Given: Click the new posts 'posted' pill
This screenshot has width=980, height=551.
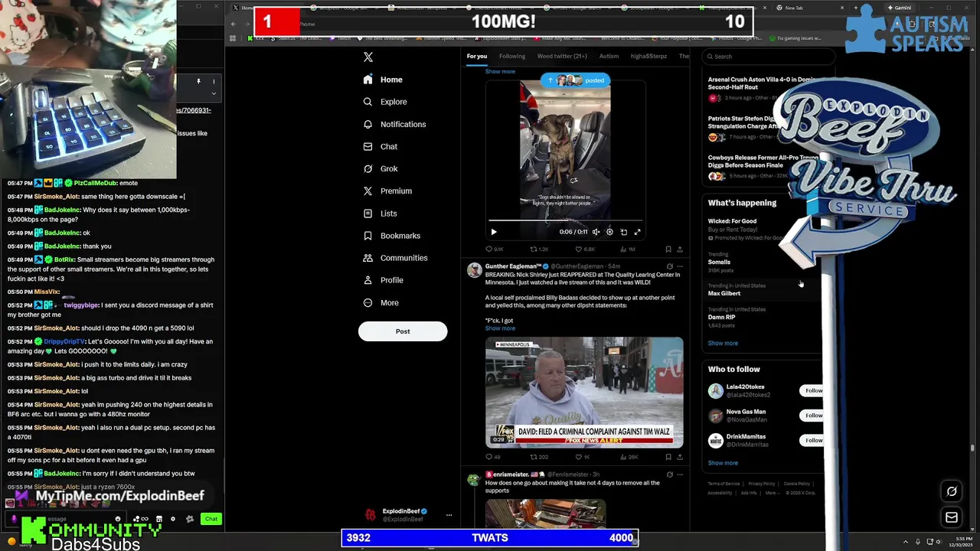Looking at the screenshot, I should (576, 80).
